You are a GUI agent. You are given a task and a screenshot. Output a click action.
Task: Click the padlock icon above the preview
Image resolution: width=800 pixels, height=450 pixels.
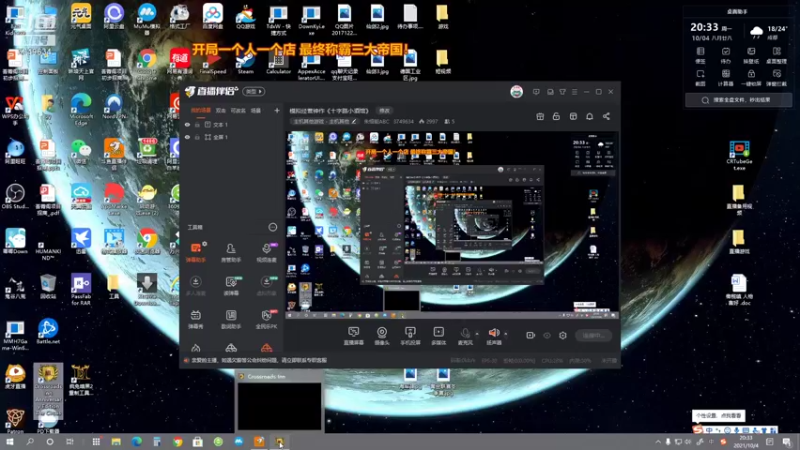[556, 116]
